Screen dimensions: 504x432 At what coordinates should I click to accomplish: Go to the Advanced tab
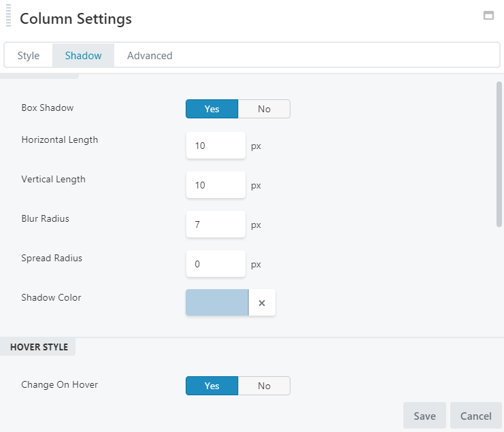150,56
